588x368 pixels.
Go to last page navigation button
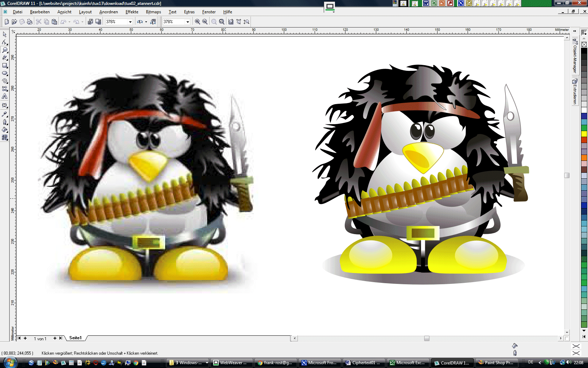click(61, 338)
